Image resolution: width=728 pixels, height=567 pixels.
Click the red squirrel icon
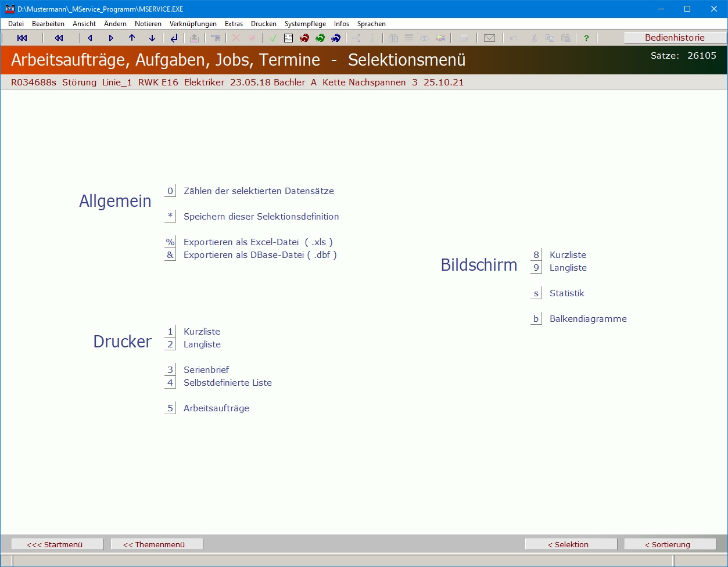[304, 38]
